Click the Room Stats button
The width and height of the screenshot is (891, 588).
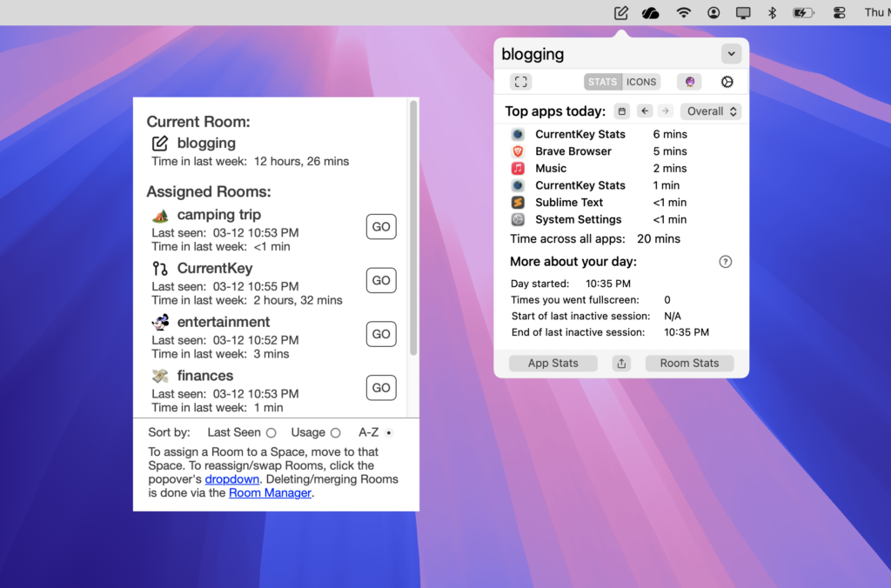point(689,364)
